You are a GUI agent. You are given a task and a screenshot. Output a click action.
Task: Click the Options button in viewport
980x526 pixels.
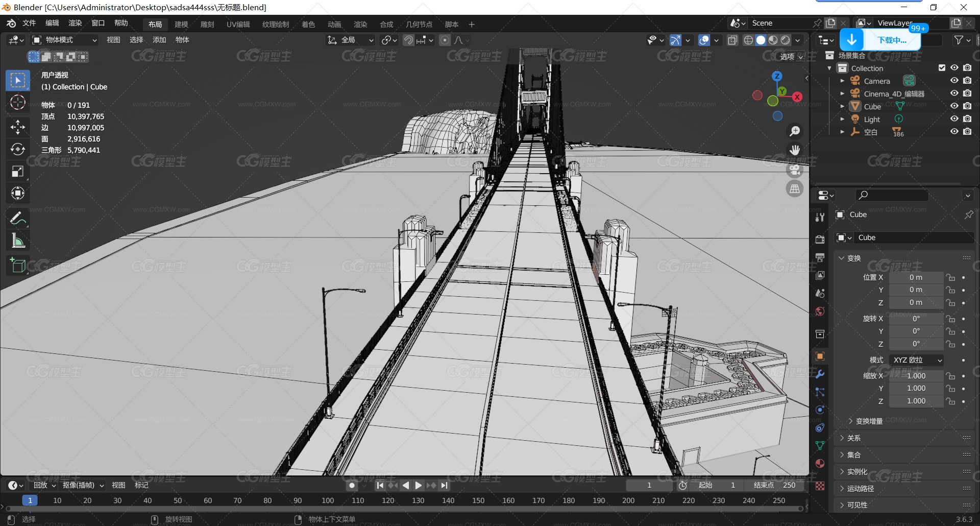(792, 57)
